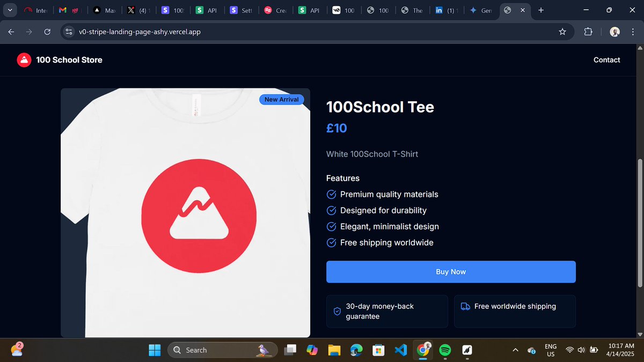Image resolution: width=644 pixels, height=362 pixels.
Task: Click the check icon next to Designed for durability
Action: pyautogui.click(x=332, y=210)
